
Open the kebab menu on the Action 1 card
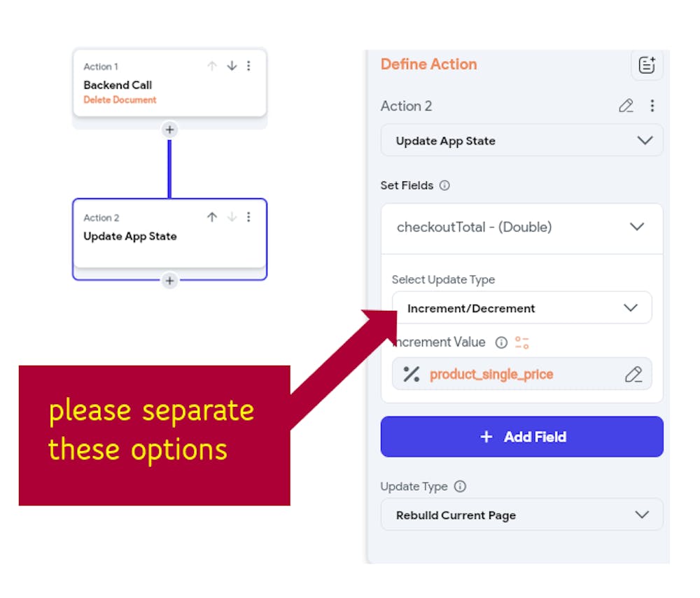[x=249, y=66]
